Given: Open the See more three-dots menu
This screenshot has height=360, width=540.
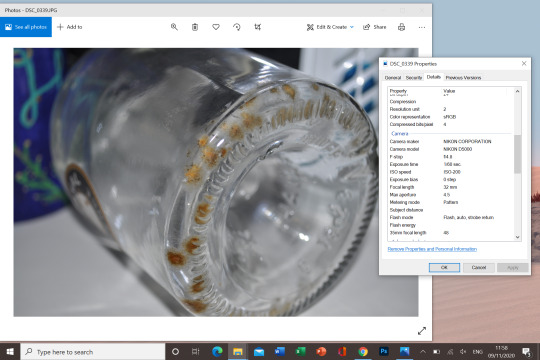Looking at the screenshot, I should 422,27.
